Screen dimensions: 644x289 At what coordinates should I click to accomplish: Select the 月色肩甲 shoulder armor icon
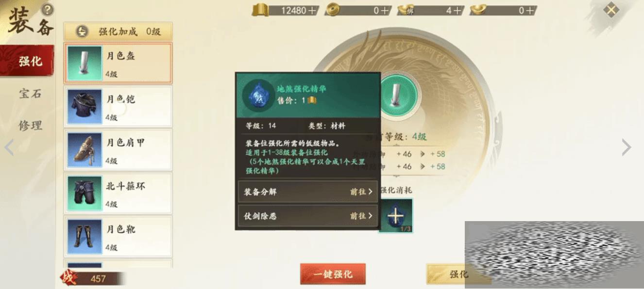pos(85,149)
